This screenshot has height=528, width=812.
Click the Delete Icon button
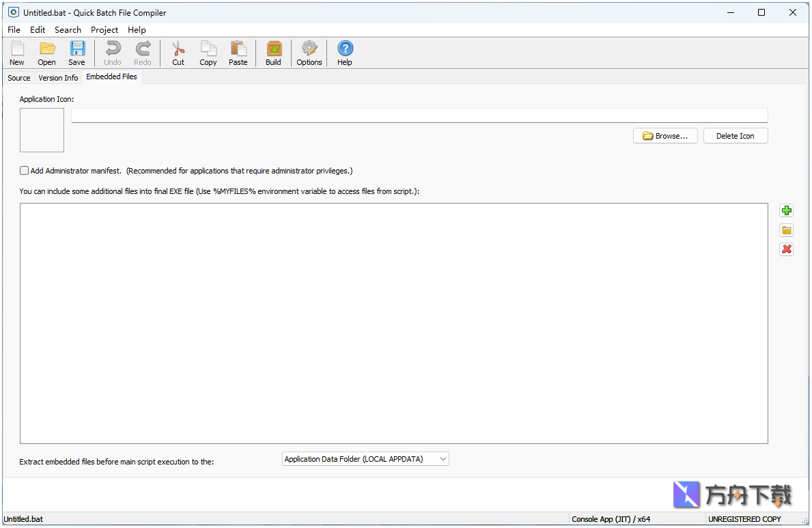click(x=736, y=135)
